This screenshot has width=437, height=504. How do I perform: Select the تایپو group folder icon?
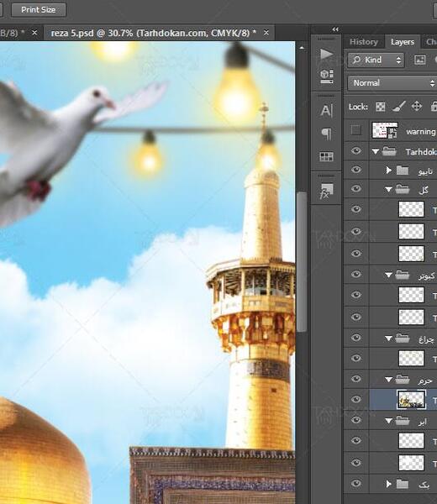pyautogui.click(x=403, y=170)
